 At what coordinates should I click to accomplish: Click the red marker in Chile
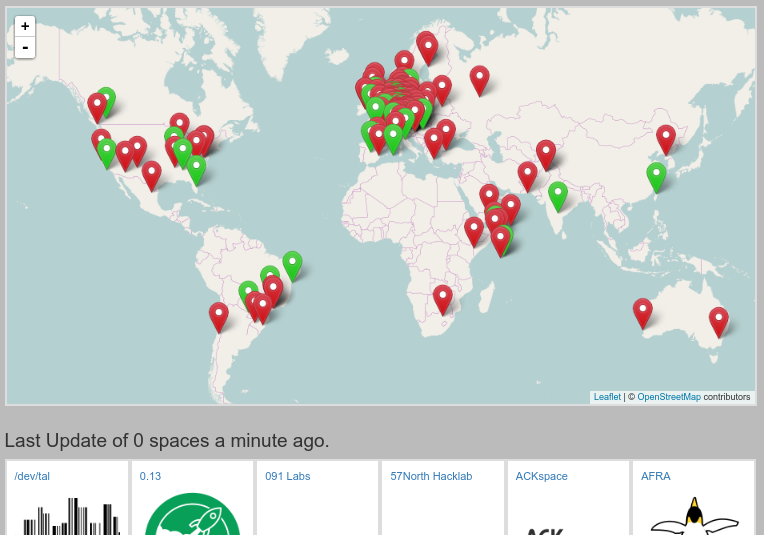coord(219,317)
